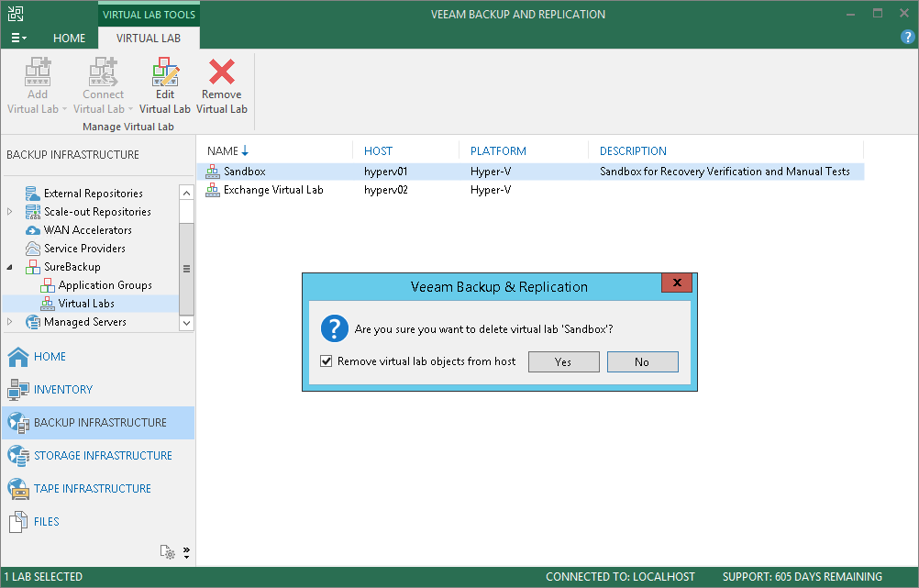The width and height of the screenshot is (919, 588).
Task: Switch to the VIRTUAL LAB ribbon tab
Action: pyautogui.click(x=149, y=39)
